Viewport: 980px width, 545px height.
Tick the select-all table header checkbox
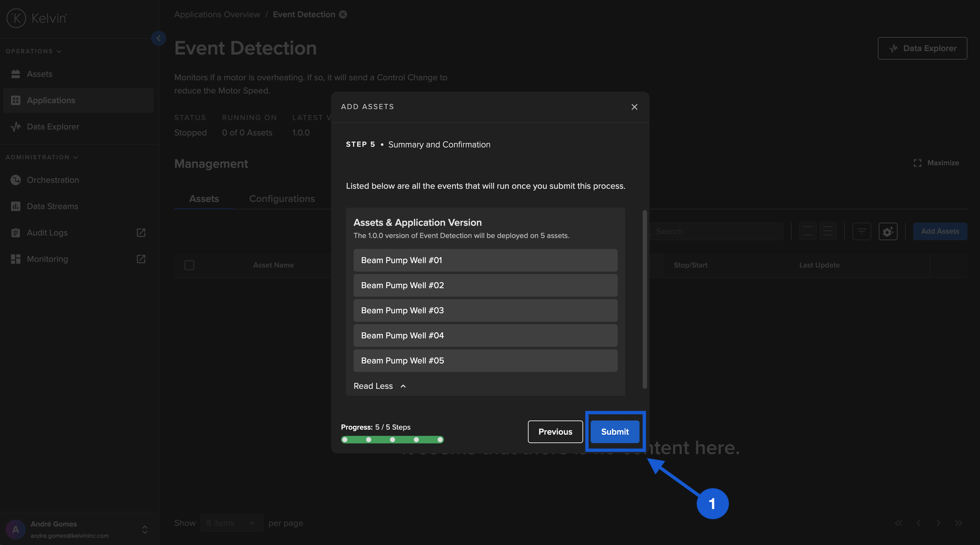click(x=189, y=265)
